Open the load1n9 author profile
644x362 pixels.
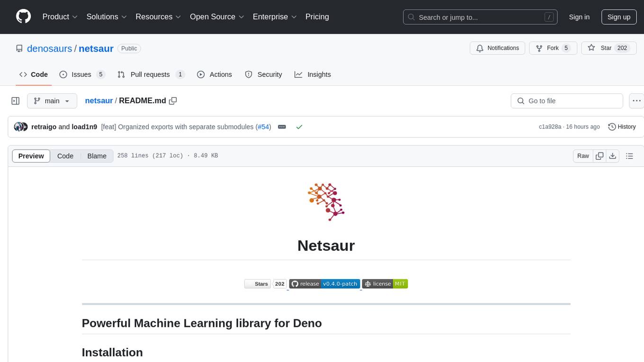[84, 127]
